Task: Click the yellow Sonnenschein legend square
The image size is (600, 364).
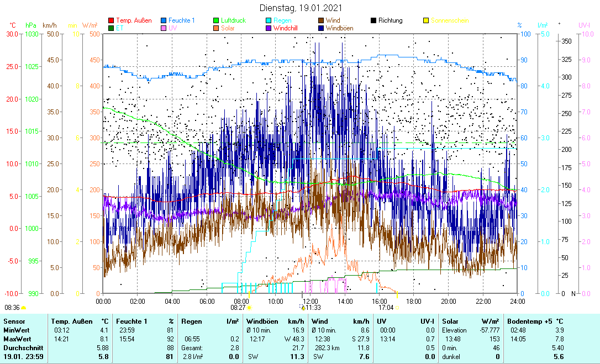Action: point(426,20)
